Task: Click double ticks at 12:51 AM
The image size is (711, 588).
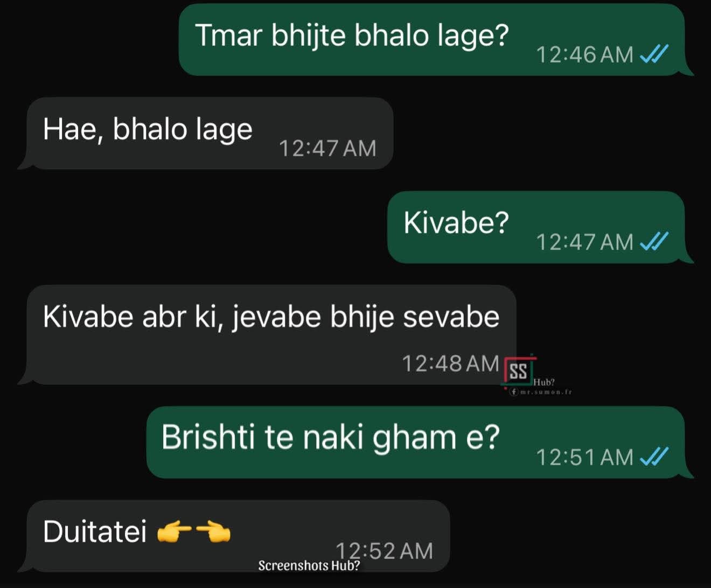Action: pyautogui.click(x=653, y=457)
